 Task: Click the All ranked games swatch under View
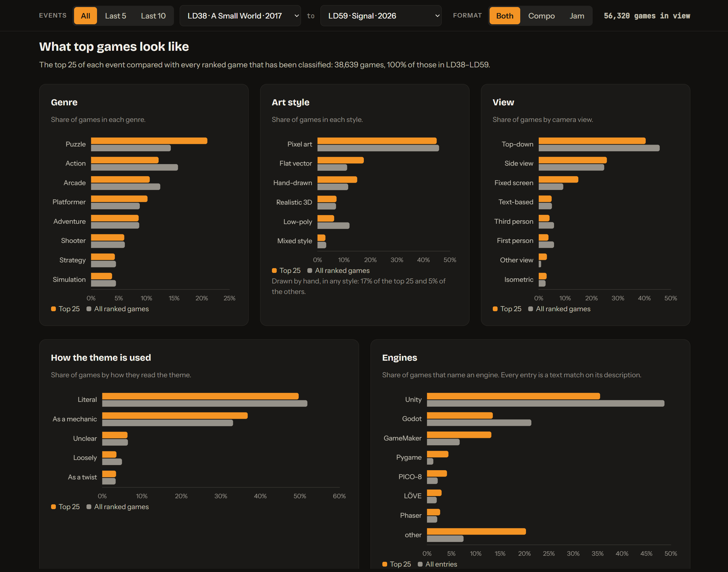tap(530, 309)
